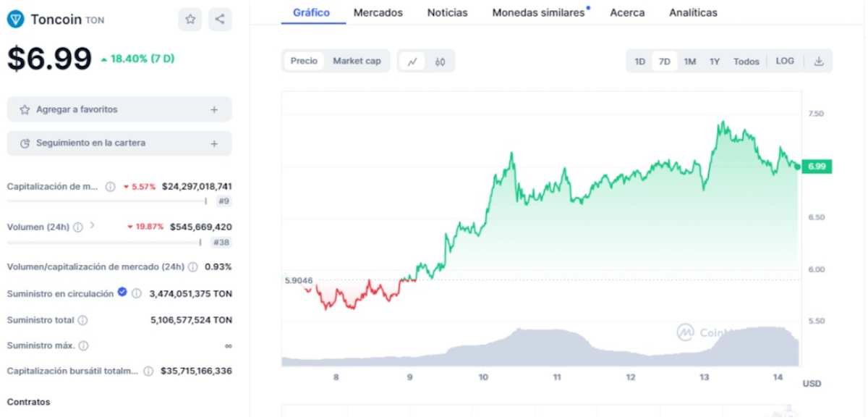Image resolution: width=868 pixels, height=420 pixels.
Task: Switch the chart to Precio view
Action: point(303,61)
